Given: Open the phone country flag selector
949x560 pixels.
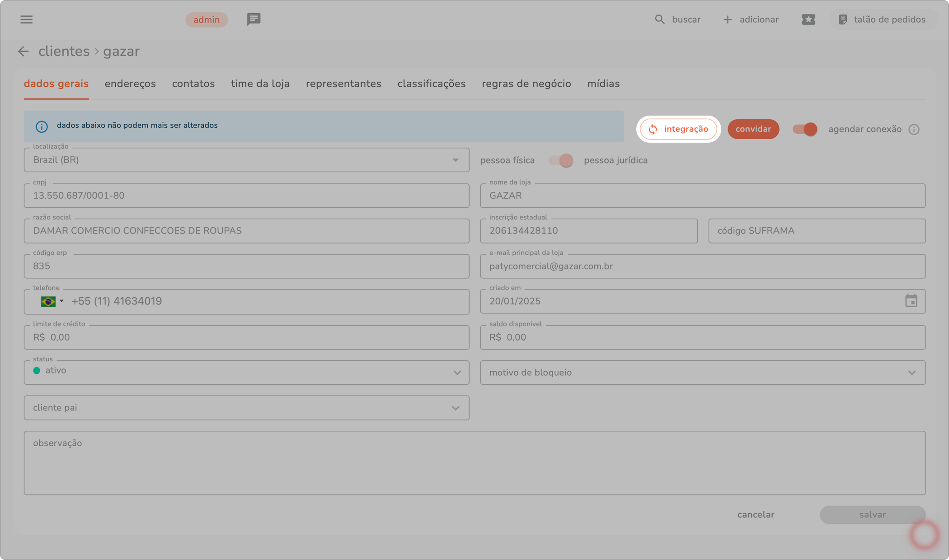Looking at the screenshot, I should tap(52, 301).
